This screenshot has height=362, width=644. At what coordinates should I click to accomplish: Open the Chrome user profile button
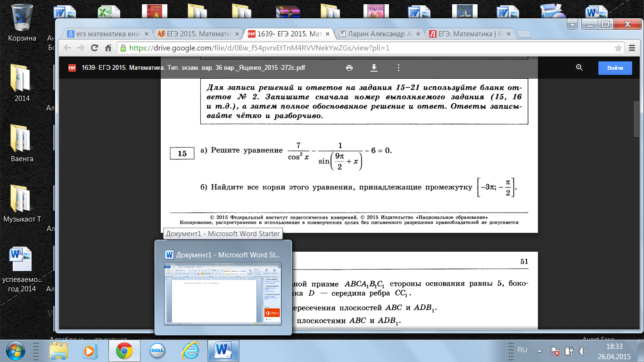coord(572,23)
